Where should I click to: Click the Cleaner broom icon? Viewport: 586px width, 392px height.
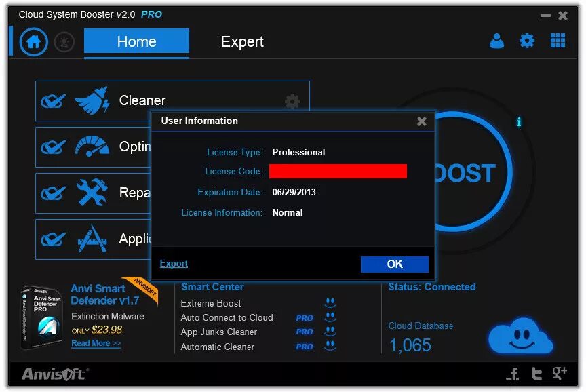click(92, 100)
